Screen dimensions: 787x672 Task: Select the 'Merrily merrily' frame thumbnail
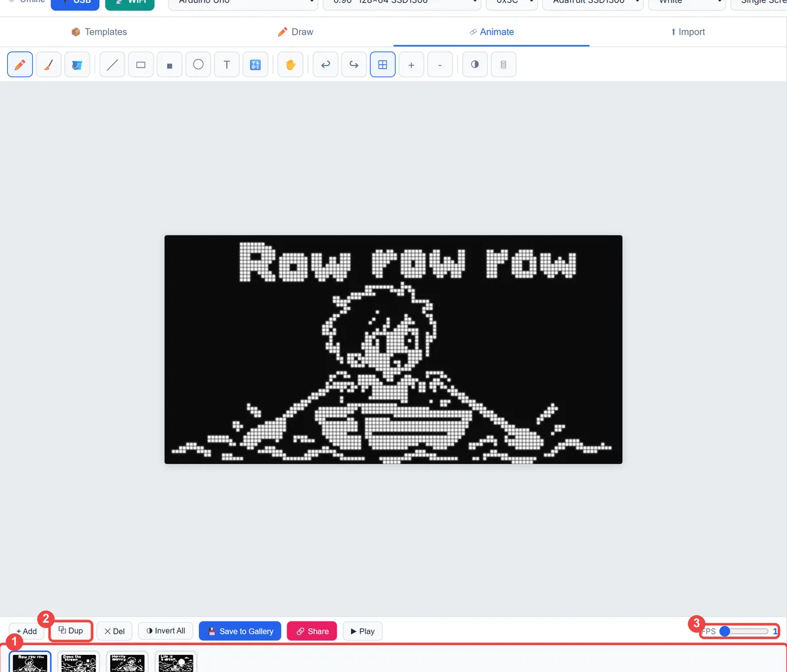coord(127,662)
